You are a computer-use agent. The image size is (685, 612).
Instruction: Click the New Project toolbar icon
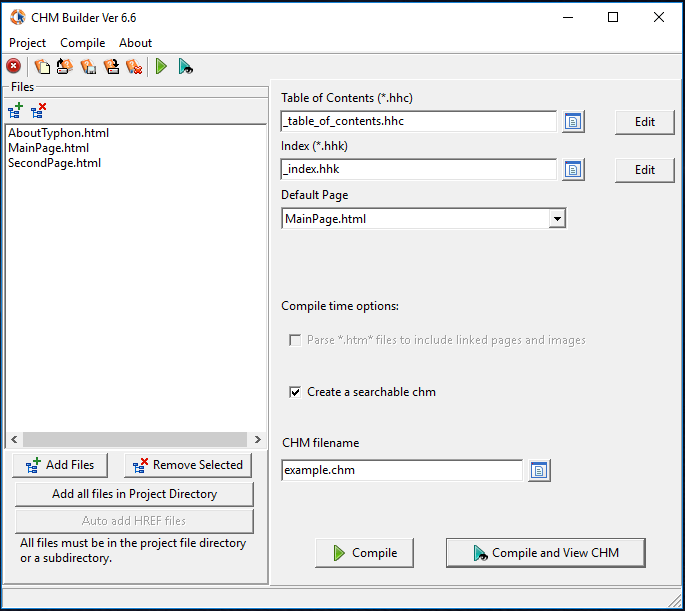coord(42,66)
